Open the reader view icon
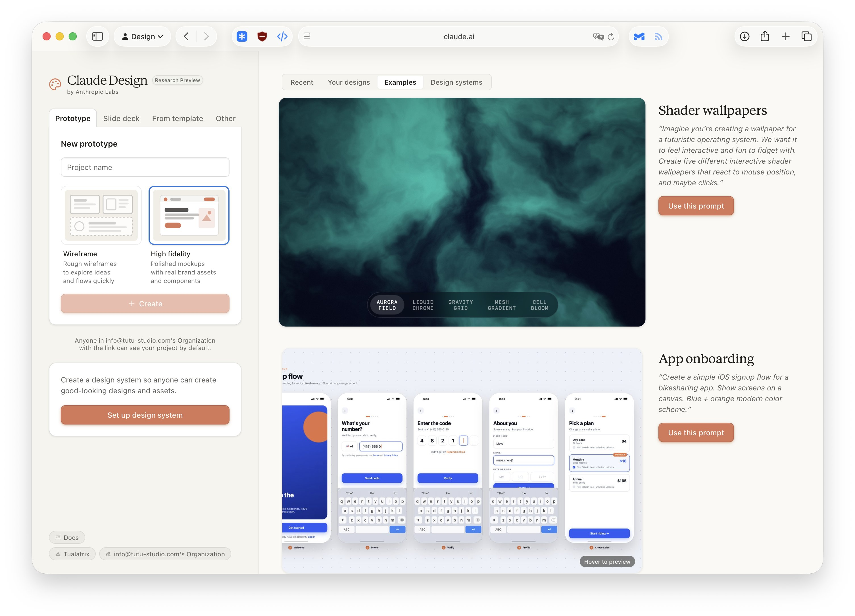Screen dimensions: 855x616 (x=307, y=37)
